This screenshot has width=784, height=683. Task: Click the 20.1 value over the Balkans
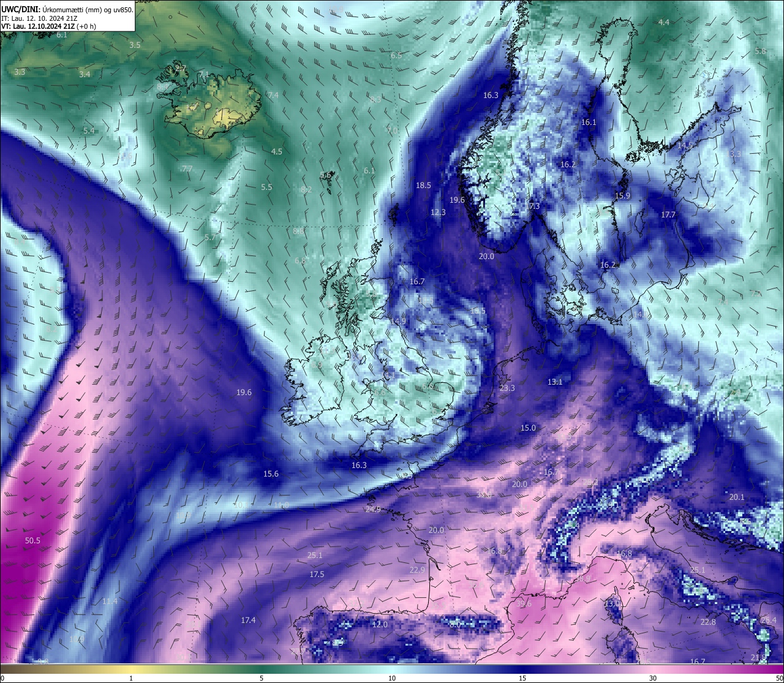[x=737, y=497]
